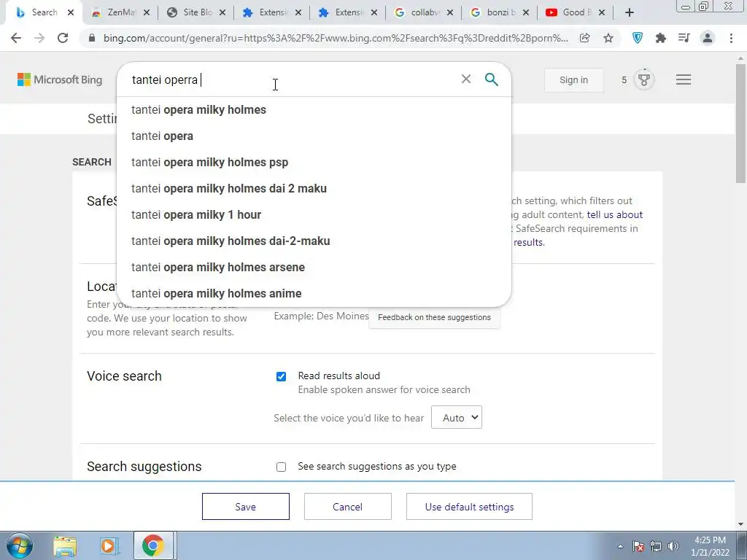This screenshot has width=747, height=560.
Task: Click the Cancel button
Action: point(348,506)
